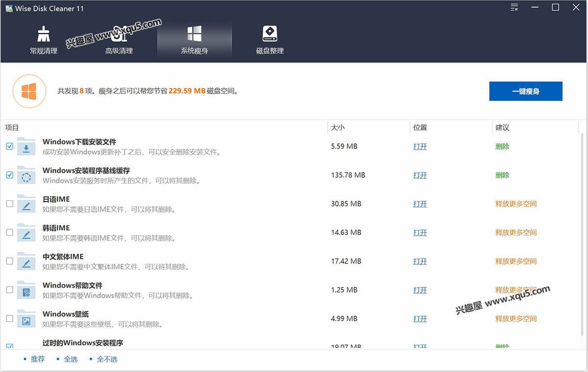The image size is (588, 372).
Task: Click the 5.59 MB size value
Action: click(x=344, y=146)
